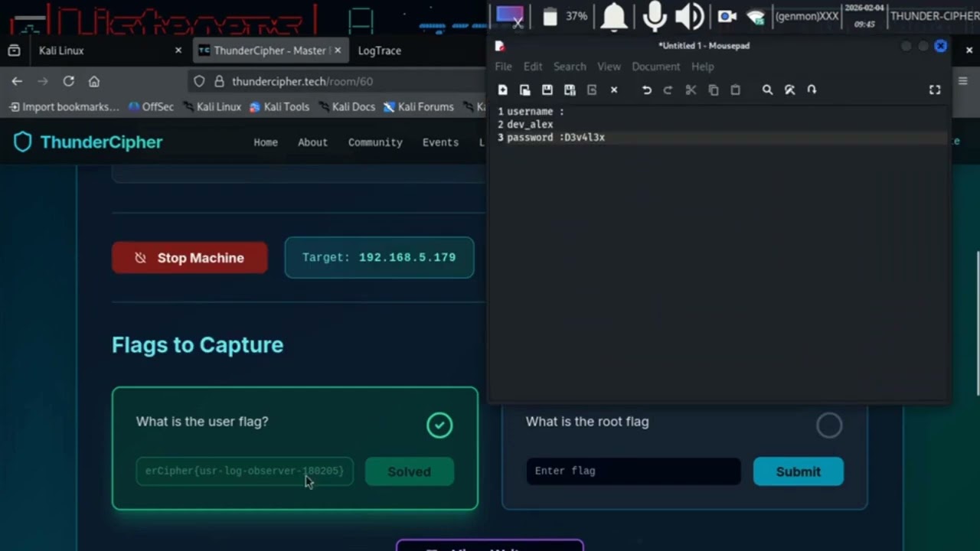Select the ThunderCipher - Master browser tab

point(272,51)
